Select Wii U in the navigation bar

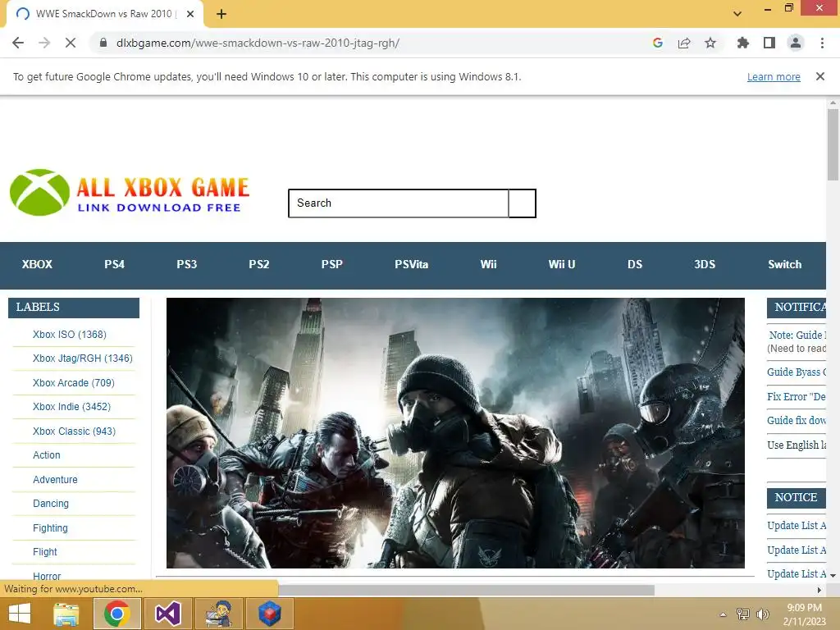pos(562,265)
